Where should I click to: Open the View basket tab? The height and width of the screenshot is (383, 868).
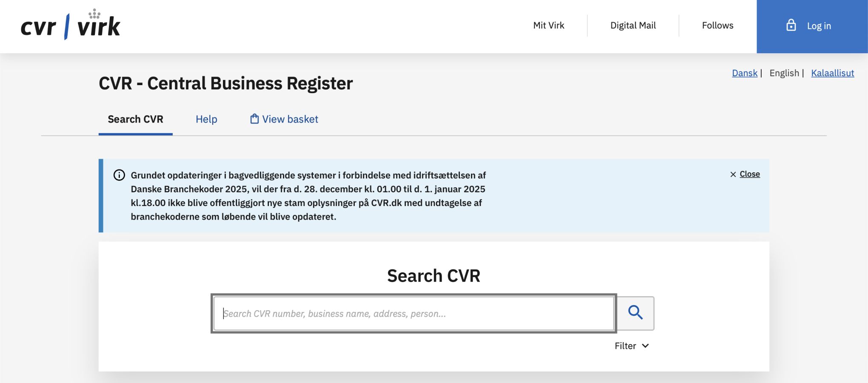290,120
